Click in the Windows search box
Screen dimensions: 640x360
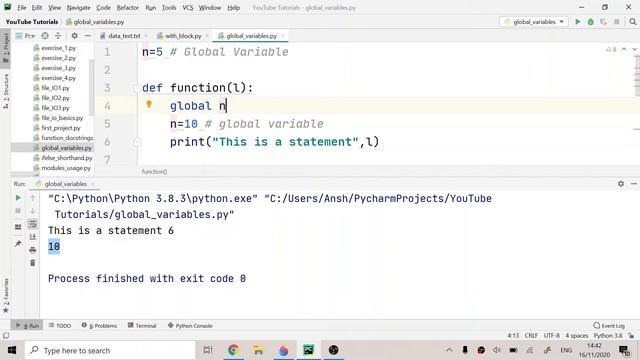[x=110, y=350]
